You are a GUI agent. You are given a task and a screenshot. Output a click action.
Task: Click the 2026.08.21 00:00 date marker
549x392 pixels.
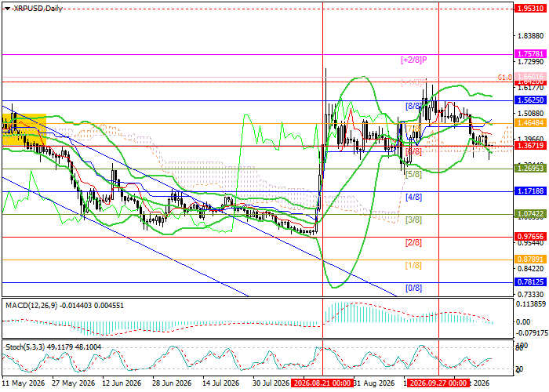[x=322, y=383]
